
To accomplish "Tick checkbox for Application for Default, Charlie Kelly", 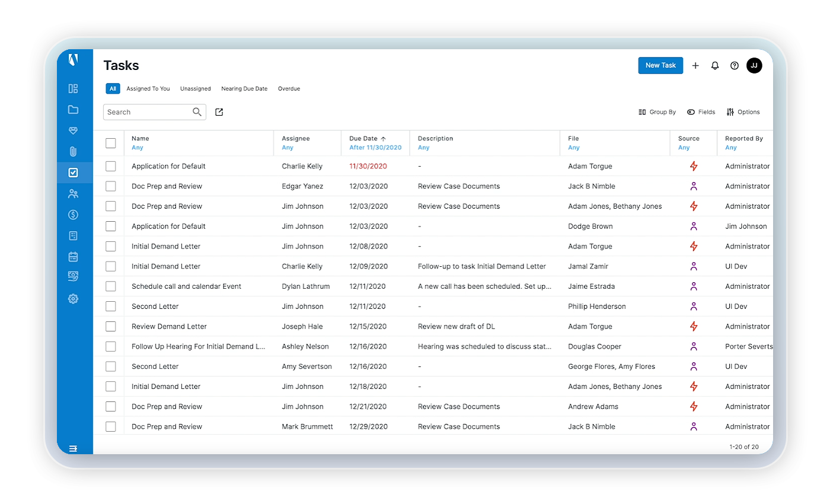I will pyautogui.click(x=111, y=166).
